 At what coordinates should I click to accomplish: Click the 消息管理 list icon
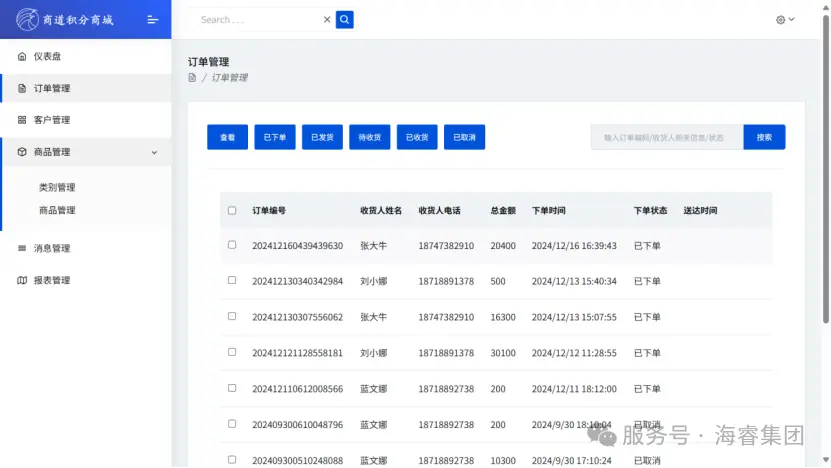tap(22, 248)
